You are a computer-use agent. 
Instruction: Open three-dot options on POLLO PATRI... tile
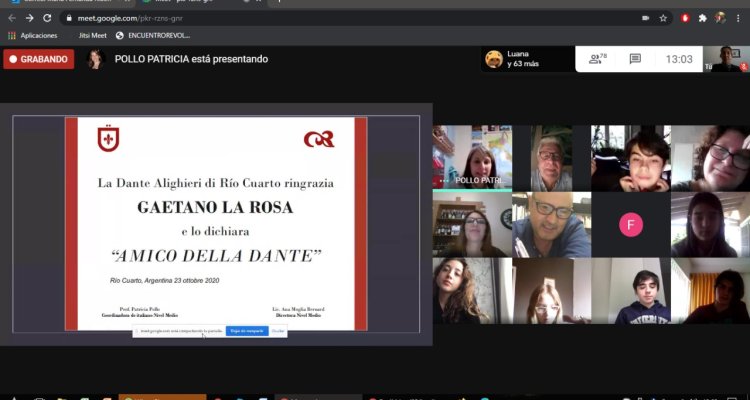pyautogui.click(x=444, y=181)
